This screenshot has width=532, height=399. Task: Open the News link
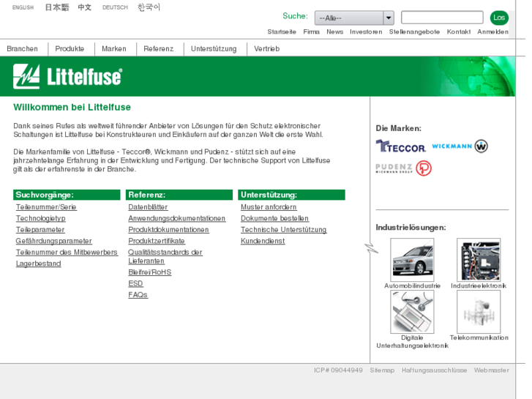[x=335, y=32]
